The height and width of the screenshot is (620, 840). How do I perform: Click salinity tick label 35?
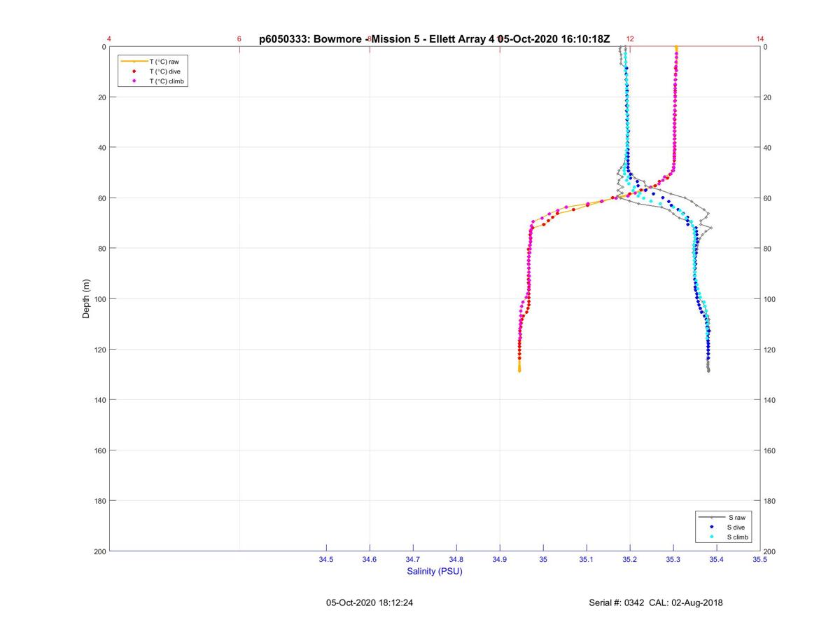point(543,560)
